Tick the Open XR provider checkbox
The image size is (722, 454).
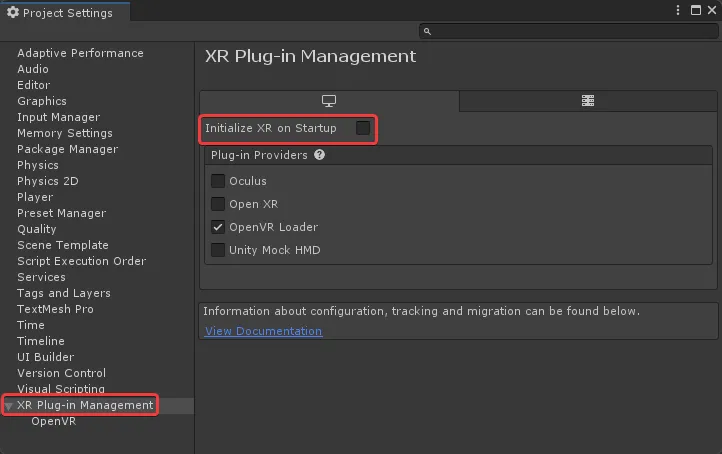click(x=218, y=204)
